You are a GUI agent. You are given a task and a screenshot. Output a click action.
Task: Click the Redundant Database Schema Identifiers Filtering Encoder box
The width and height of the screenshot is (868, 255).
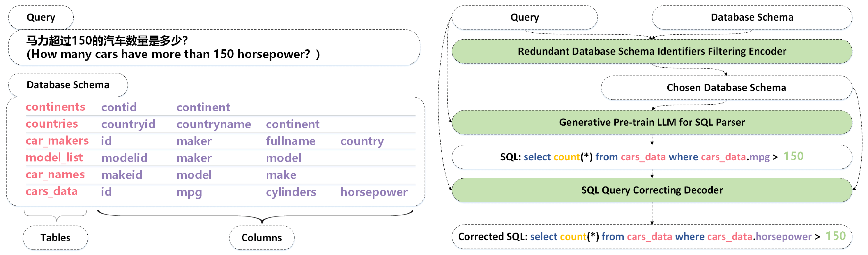coord(652,51)
